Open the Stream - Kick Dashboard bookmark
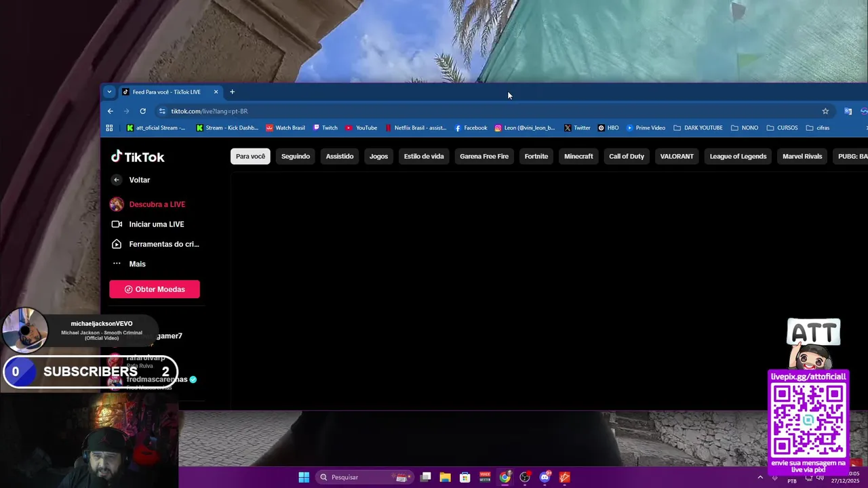The width and height of the screenshot is (868, 488). [227, 128]
